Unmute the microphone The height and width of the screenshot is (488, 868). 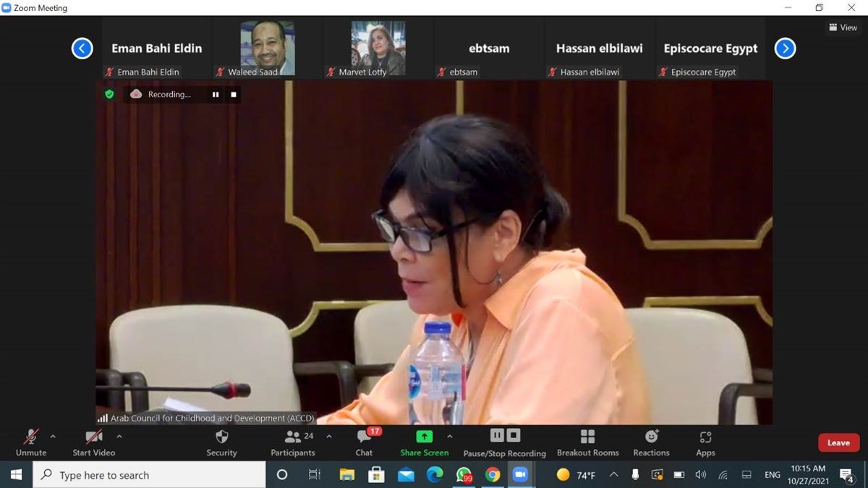coord(31,437)
